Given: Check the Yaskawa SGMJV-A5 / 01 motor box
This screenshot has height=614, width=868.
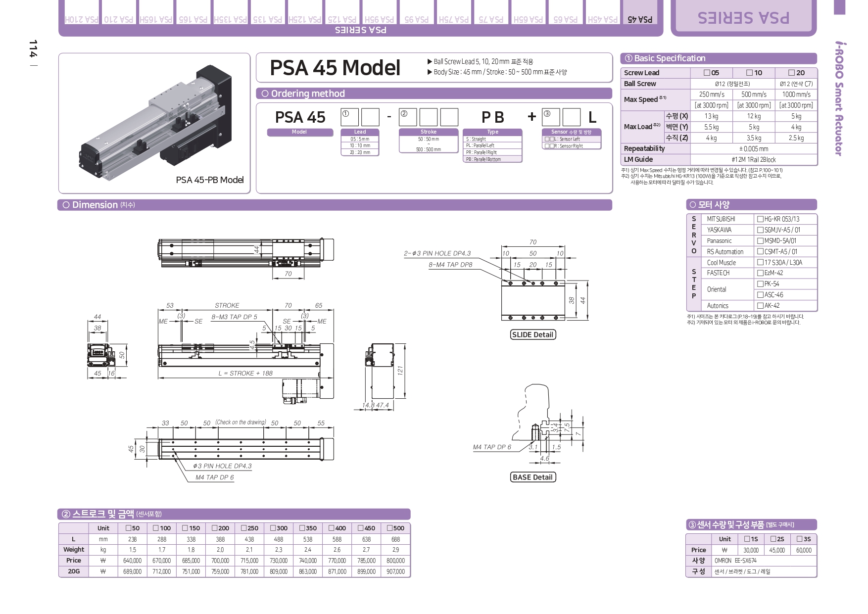Looking at the screenshot, I should tap(760, 230).
